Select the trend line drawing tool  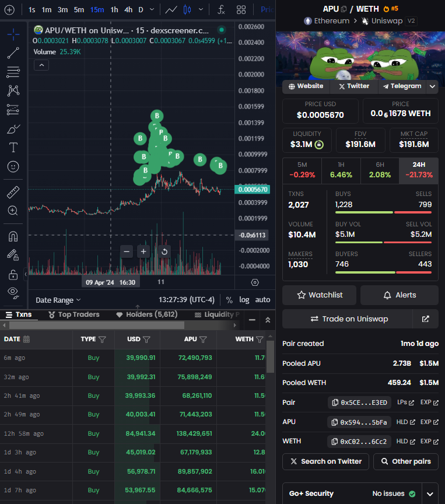pos(13,53)
